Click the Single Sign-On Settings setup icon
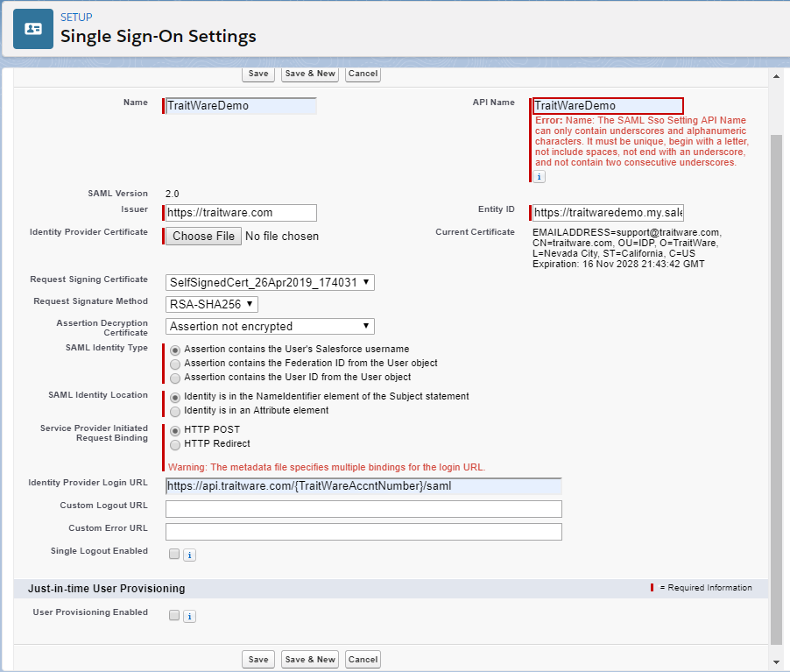 tap(33, 29)
